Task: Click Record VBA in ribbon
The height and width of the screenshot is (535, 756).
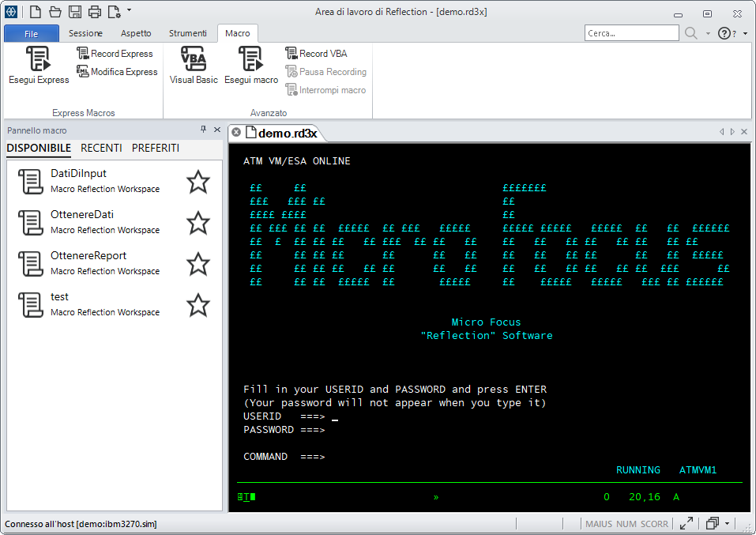Action: 316,54
